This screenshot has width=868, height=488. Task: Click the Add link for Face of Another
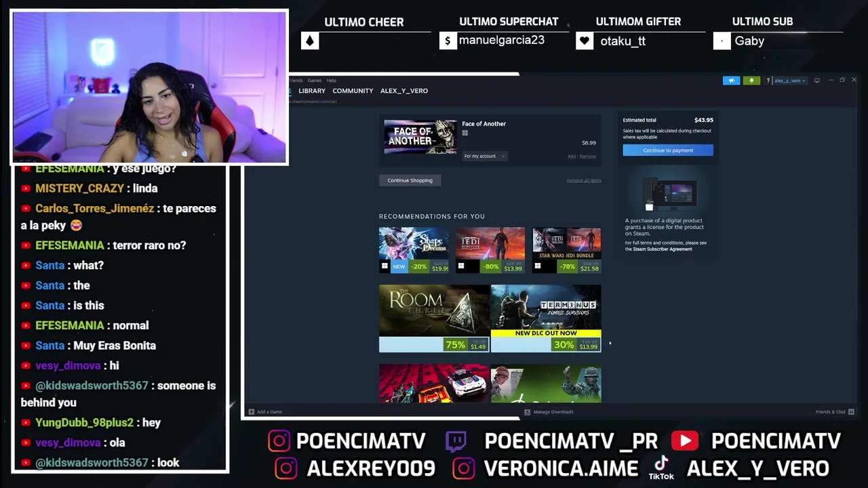(571, 157)
